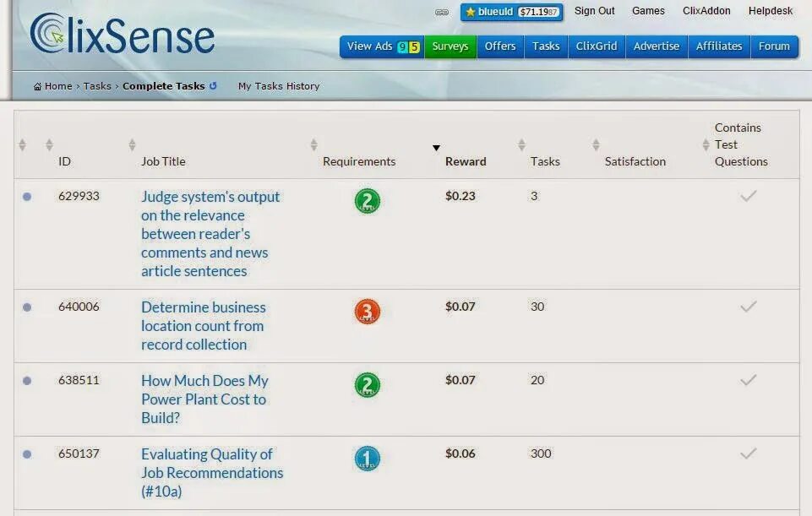812x516 pixels.
Task: Click the $0.23 reward value
Action: coord(460,196)
